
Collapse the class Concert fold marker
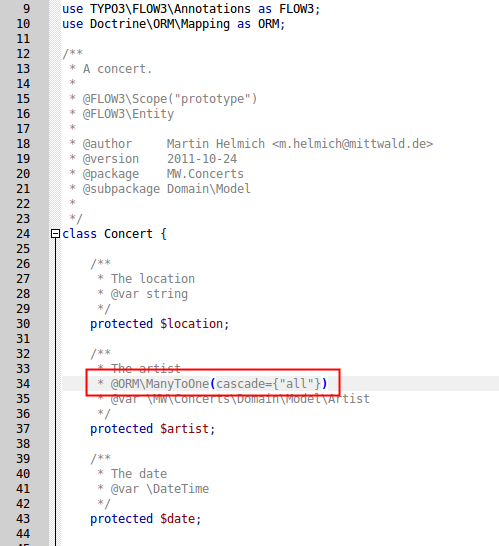coord(55,234)
